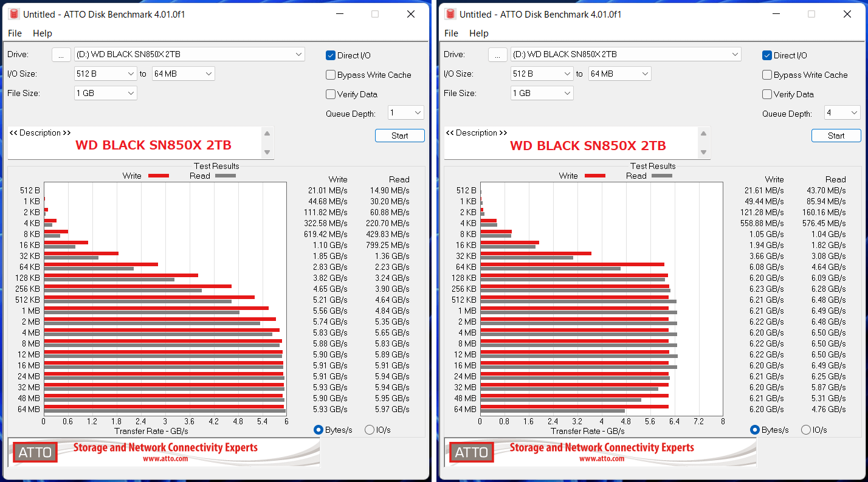Click red Write legend swatch in right window
Screen dimensions: 868x482
tap(595, 176)
